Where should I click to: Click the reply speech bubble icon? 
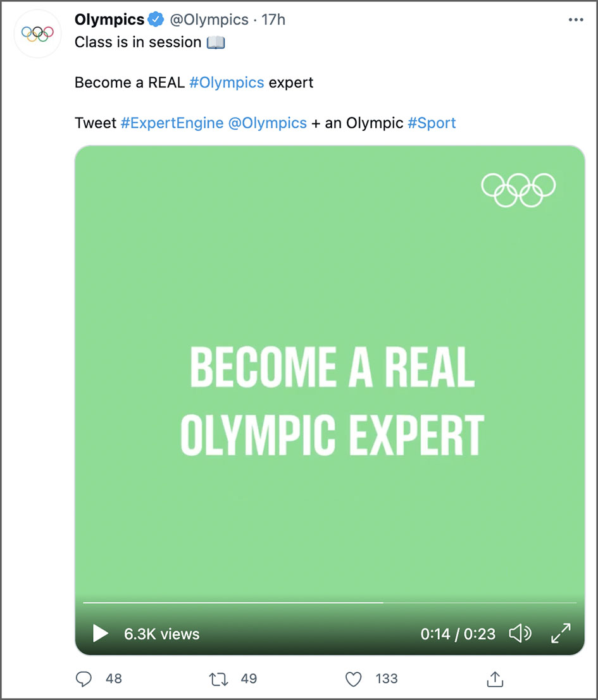pyautogui.click(x=84, y=679)
